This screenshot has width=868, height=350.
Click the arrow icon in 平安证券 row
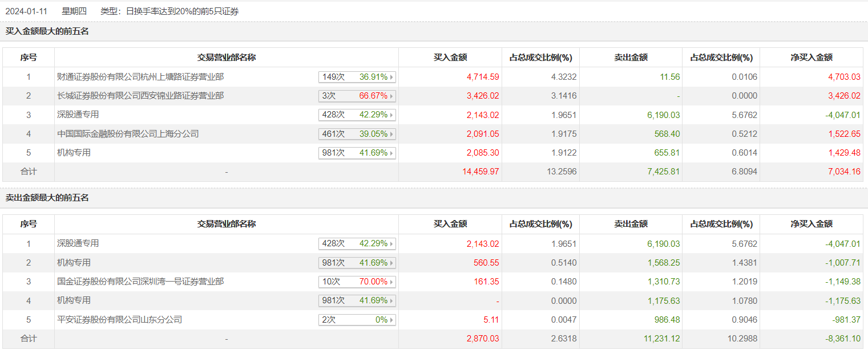point(391,320)
